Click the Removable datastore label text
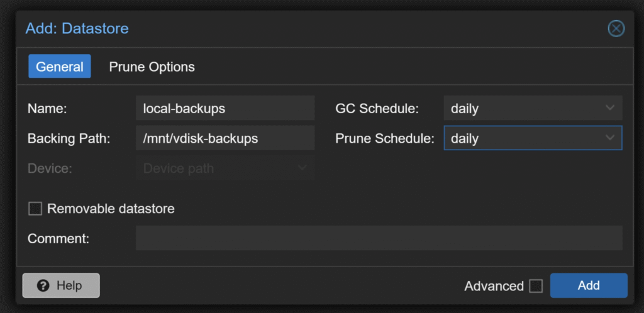The image size is (644, 313). 111,209
